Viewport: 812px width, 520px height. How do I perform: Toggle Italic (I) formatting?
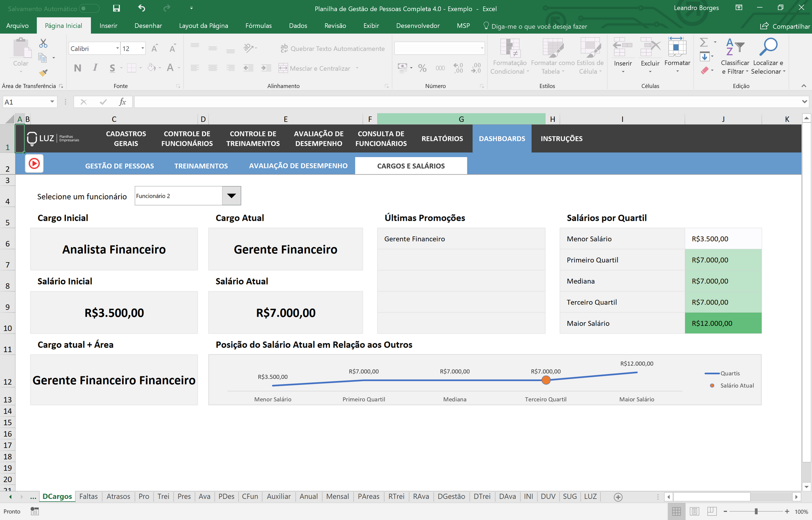tap(95, 68)
